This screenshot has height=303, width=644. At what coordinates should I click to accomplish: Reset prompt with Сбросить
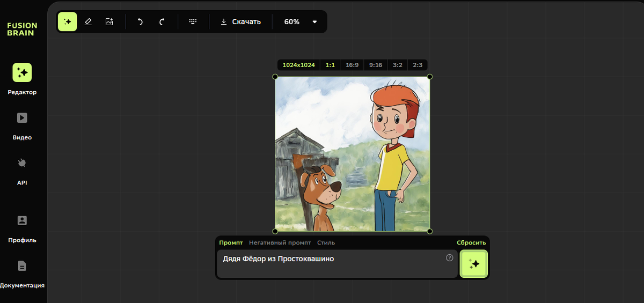[471, 243]
